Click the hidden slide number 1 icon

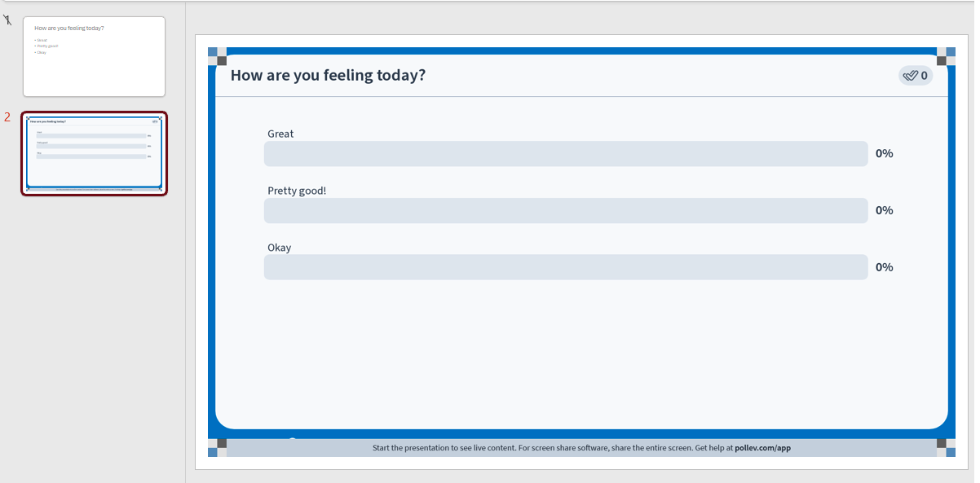point(7,19)
